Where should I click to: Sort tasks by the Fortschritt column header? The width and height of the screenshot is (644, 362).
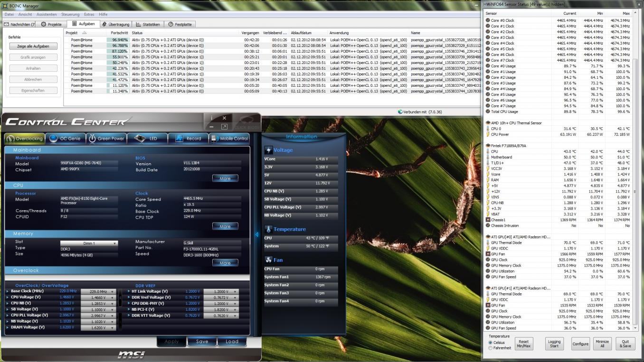[119, 33]
